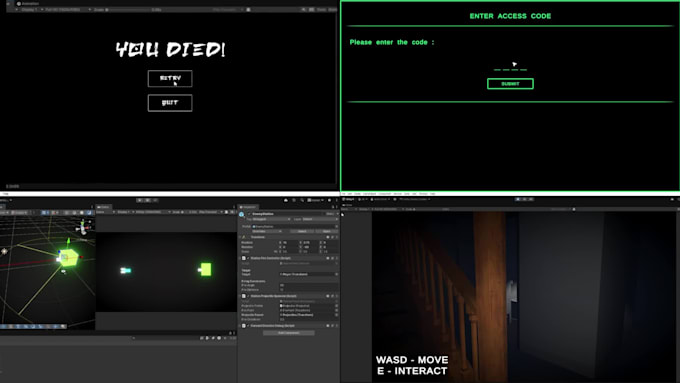
Task: Expand the Forward Direction Debug script component
Action: [239, 326]
